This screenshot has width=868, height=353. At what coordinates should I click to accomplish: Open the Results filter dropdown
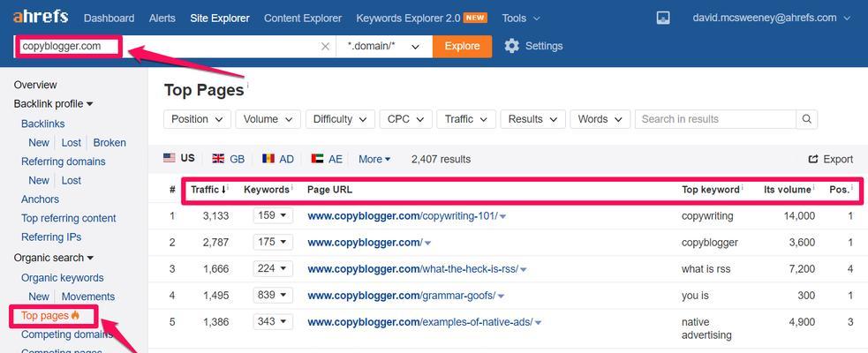[x=532, y=119]
